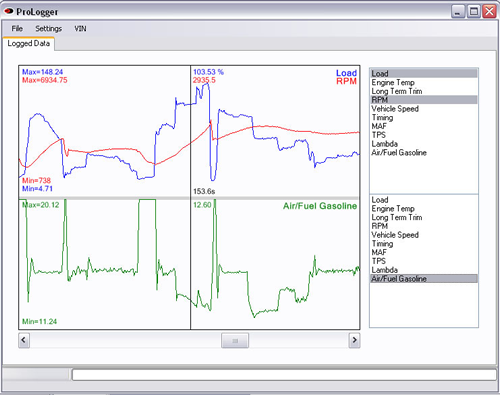Maximize the ProLogger window
This screenshot has height=395, width=500.
coord(474,12)
